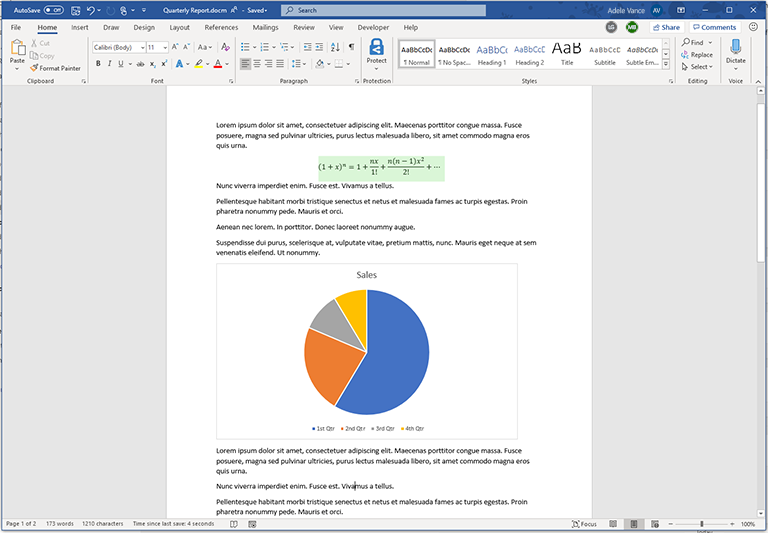Open the Borders dropdown arrow
The height and width of the screenshot is (533, 768).
coord(348,64)
